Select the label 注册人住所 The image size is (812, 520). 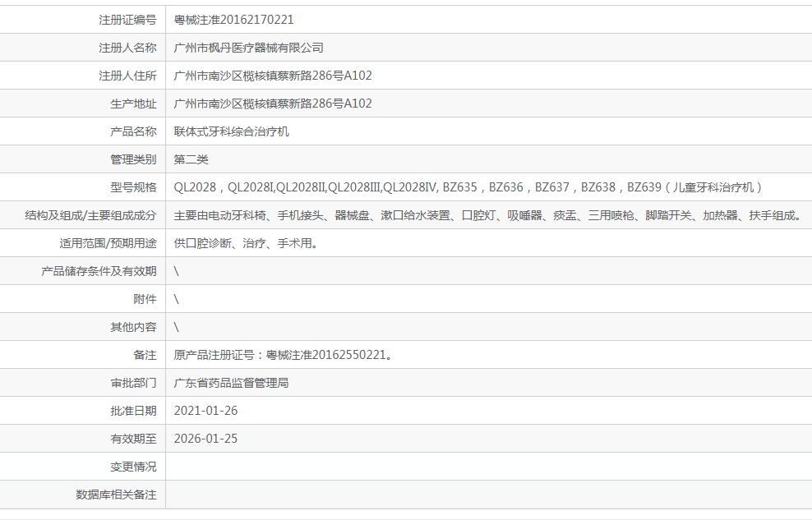point(127,76)
